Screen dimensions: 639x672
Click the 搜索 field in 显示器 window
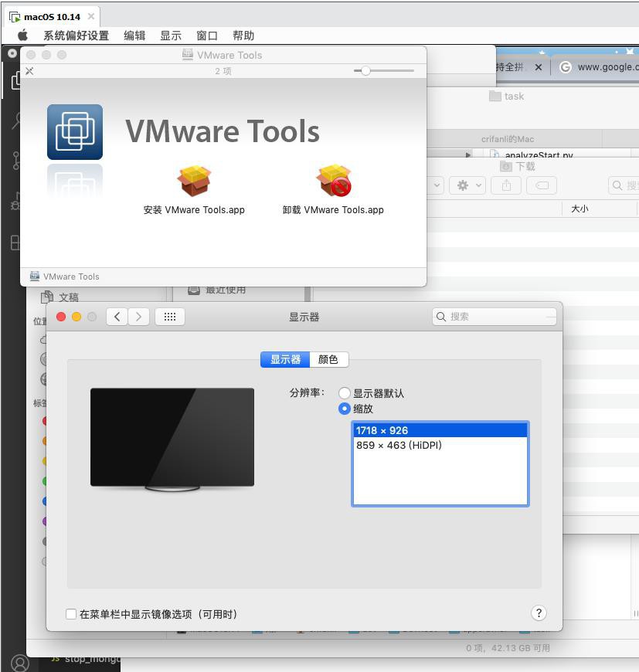[495, 317]
